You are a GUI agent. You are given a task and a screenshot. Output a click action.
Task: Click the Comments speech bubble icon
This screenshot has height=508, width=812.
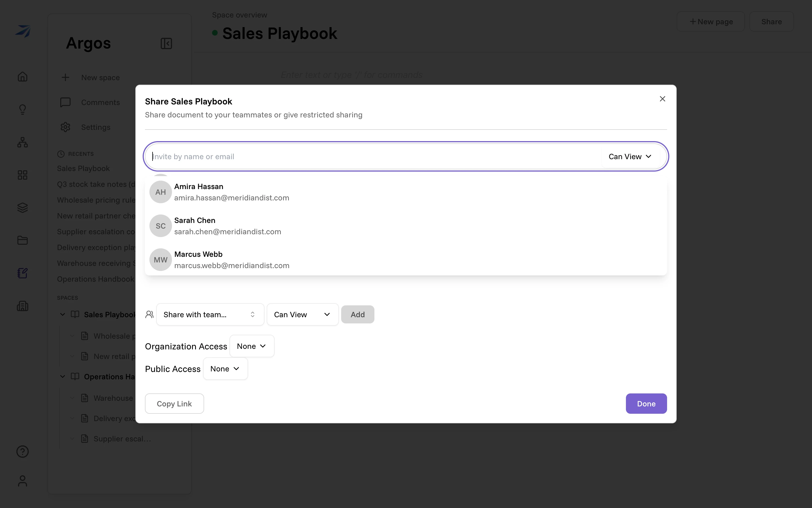65,102
